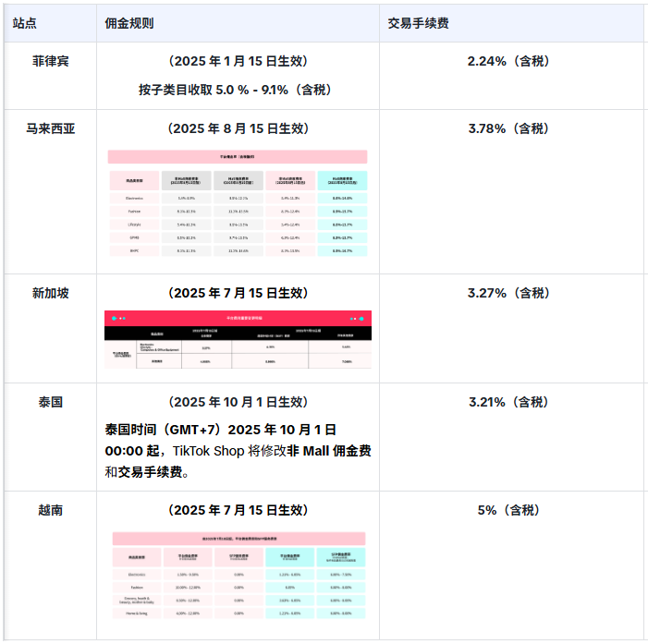Click the 3.78%(含税) transaction fee
Screen dimensions: 648x644
pyautogui.click(x=508, y=129)
